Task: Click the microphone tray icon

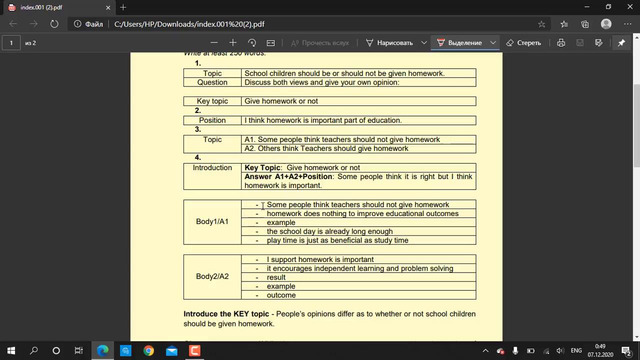Action: (515, 351)
